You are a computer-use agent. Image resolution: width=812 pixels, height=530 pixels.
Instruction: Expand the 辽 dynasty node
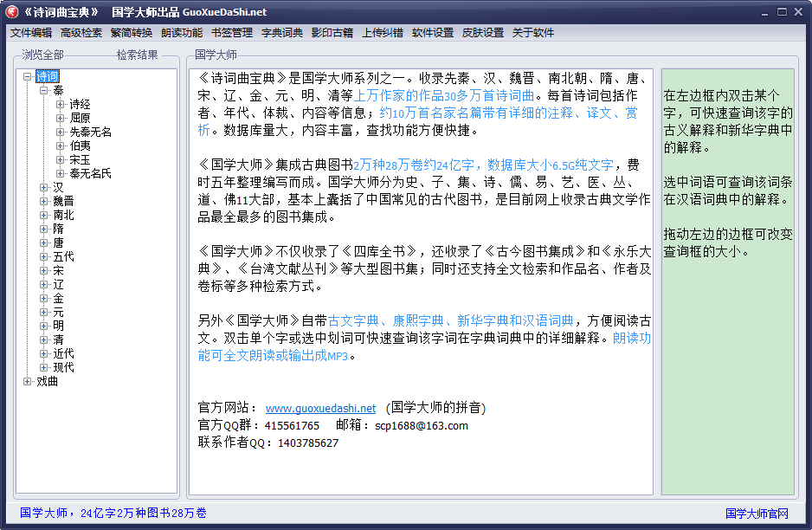tap(44, 284)
